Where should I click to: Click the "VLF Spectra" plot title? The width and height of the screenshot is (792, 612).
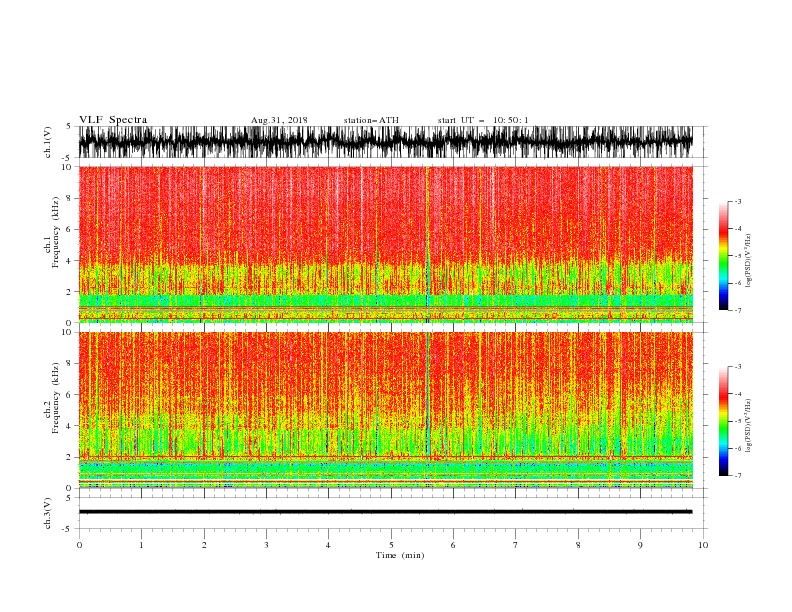point(113,120)
